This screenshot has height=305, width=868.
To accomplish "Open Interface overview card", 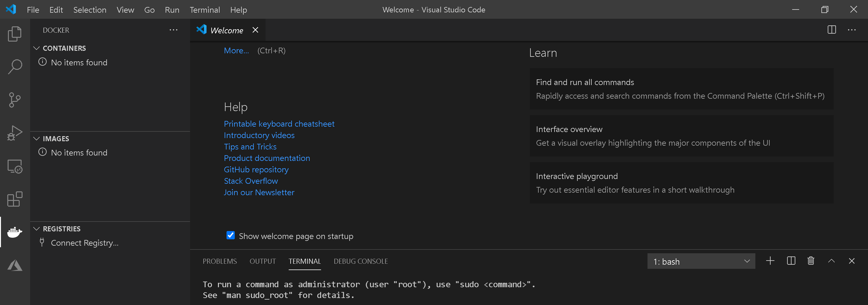I will [681, 136].
